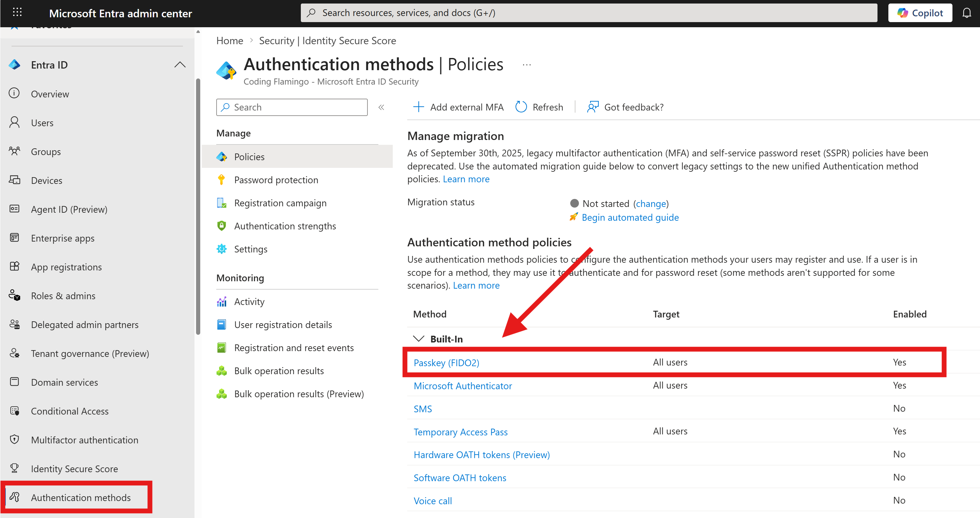980x518 pixels.
Task: Select Conditional Access in the sidebar
Action: 69,411
